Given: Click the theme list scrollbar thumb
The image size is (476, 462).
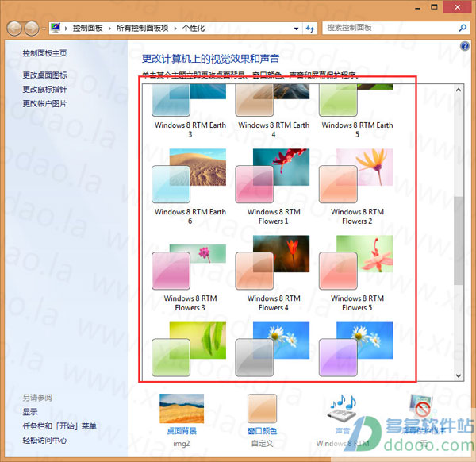Looking at the screenshot, I should (459, 241).
